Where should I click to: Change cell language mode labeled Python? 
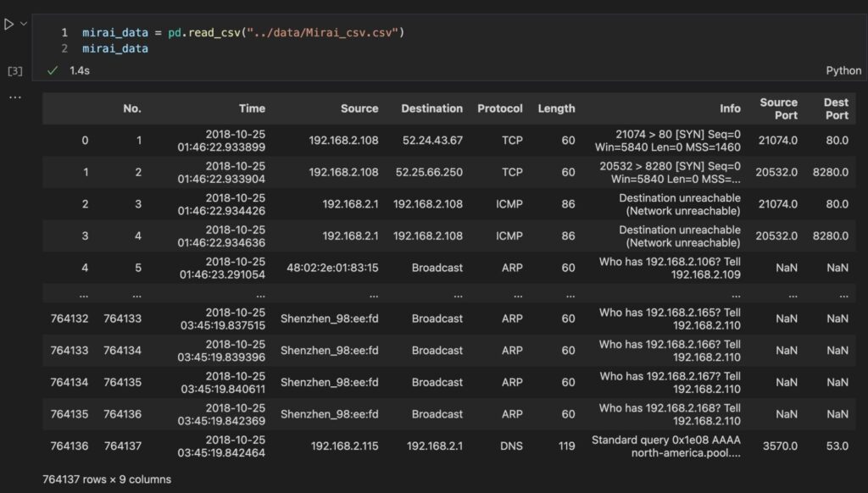pyautogui.click(x=843, y=70)
